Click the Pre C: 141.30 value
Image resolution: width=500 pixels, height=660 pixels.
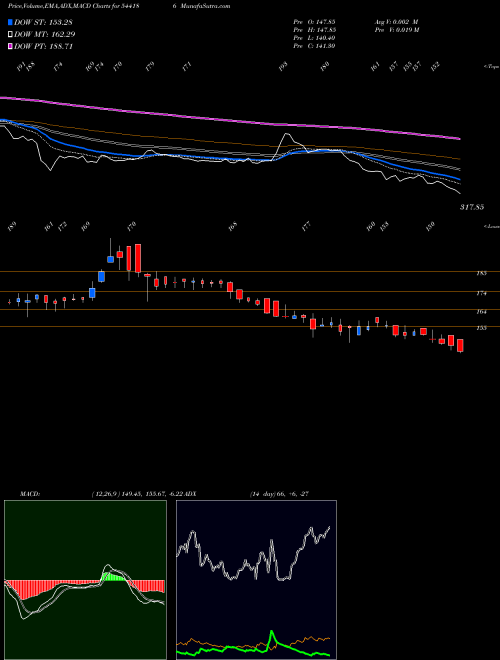tap(314, 46)
